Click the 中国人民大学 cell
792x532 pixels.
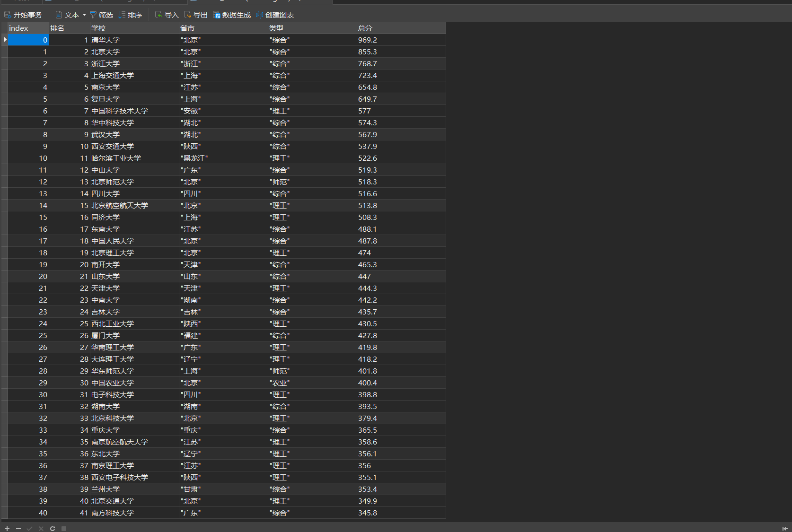point(134,241)
